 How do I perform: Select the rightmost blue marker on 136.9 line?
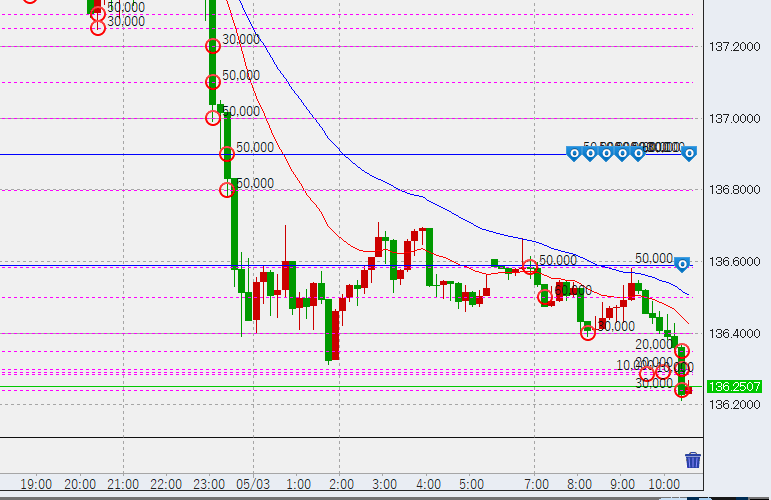pos(689,153)
